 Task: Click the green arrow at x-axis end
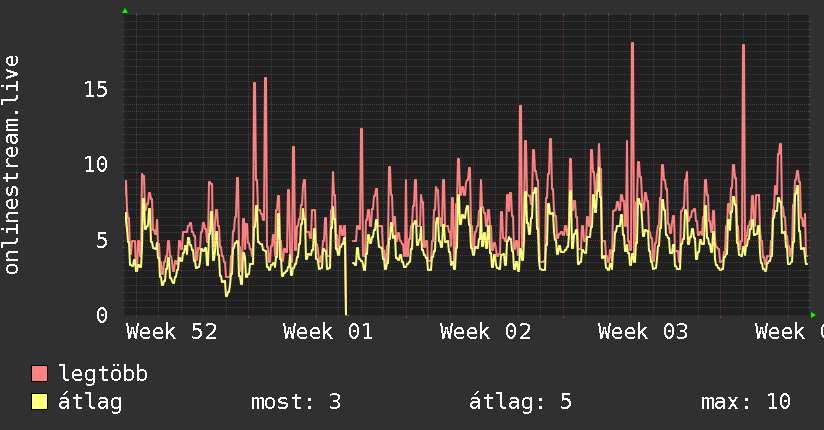coord(813,315)
